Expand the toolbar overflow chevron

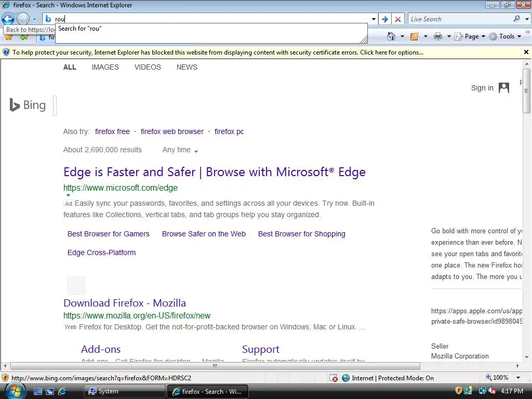(528, 32)
